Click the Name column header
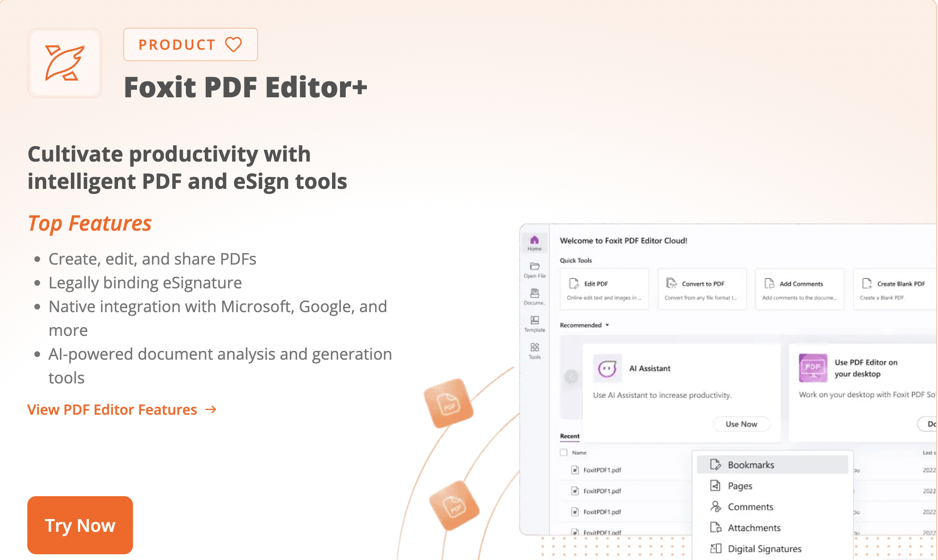 coord(579,453)
